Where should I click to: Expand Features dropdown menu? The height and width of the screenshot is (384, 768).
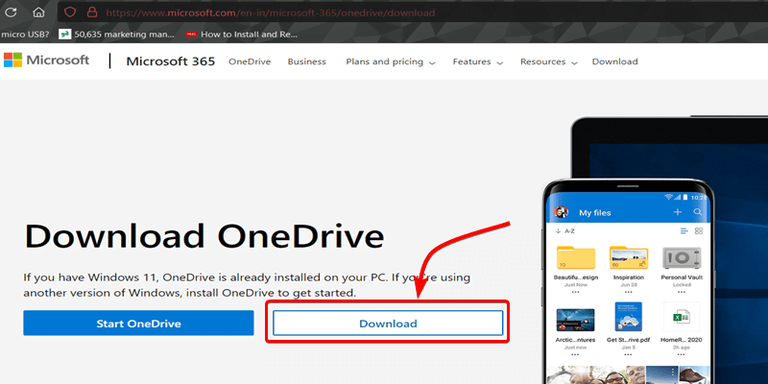tap(478, 62)
